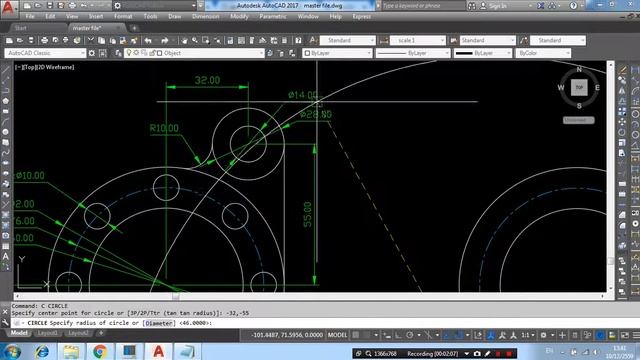The height and width of the screenshot is (360, 640).
Task: Click Save in the quick access toolbar
Action: 49,6
